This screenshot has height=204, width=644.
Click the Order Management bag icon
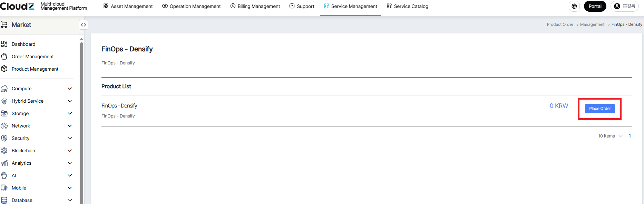point(4,56)
